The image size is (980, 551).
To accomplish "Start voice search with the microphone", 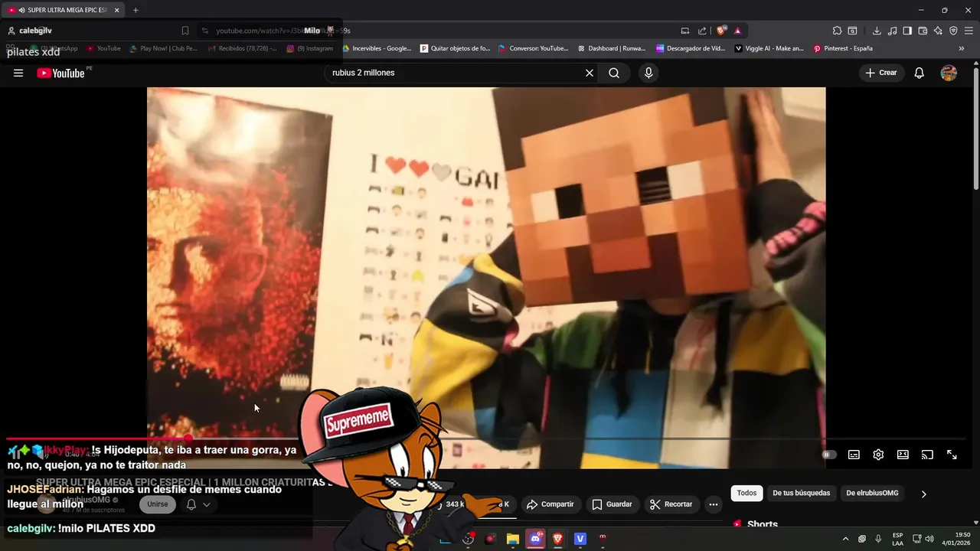I will [648, 73].
